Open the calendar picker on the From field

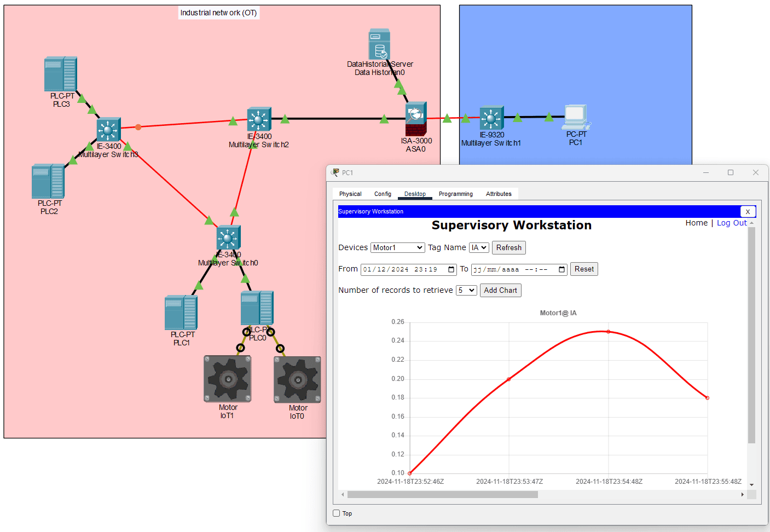[x=450, y=269]
